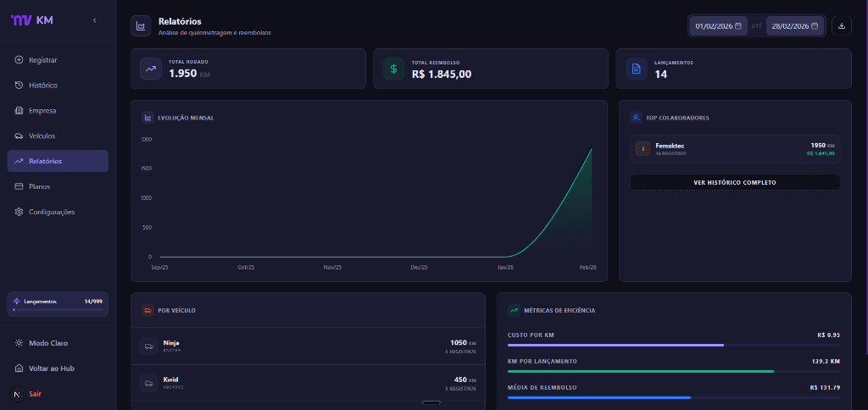Go to Histórico page
The height and width of the screenshot is (410, 868).
point(42,86)
